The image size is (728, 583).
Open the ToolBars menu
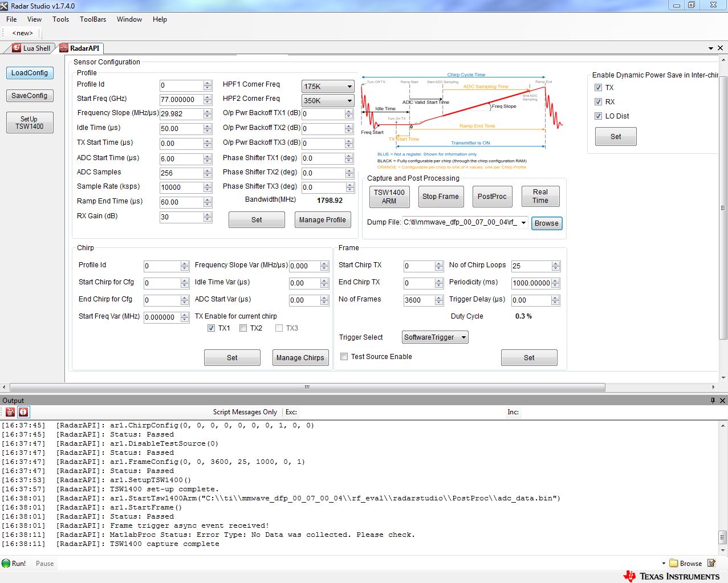(93, 19)
